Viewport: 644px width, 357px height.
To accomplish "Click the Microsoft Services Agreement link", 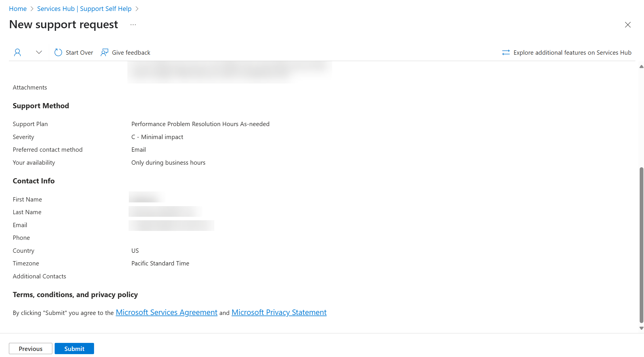I will pyautogui.click(x=166, y=312).
